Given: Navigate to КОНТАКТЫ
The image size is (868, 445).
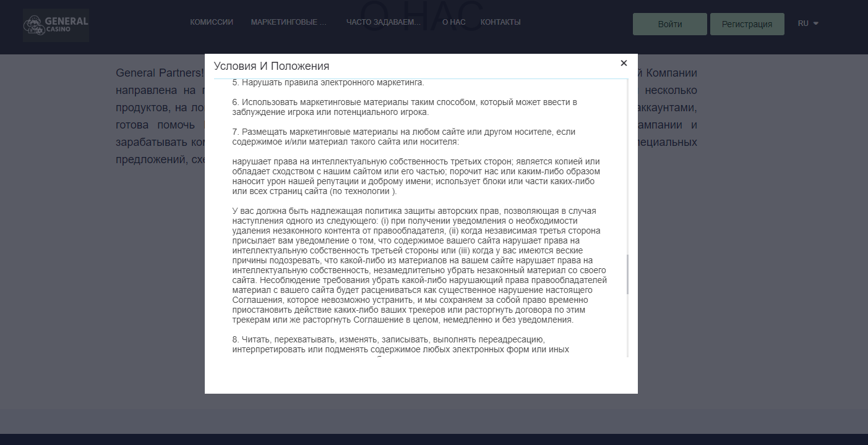Looking at the screenshot, I should [501, 22].
